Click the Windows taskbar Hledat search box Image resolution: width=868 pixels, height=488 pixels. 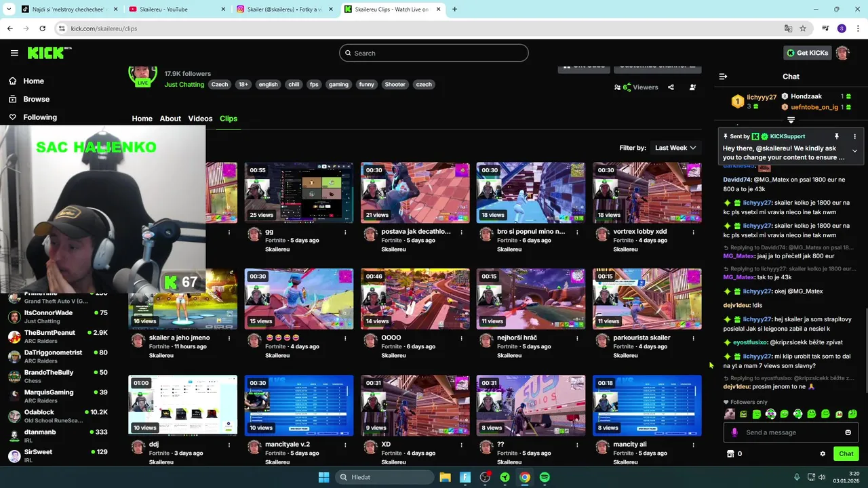click(x=383, y=477)
